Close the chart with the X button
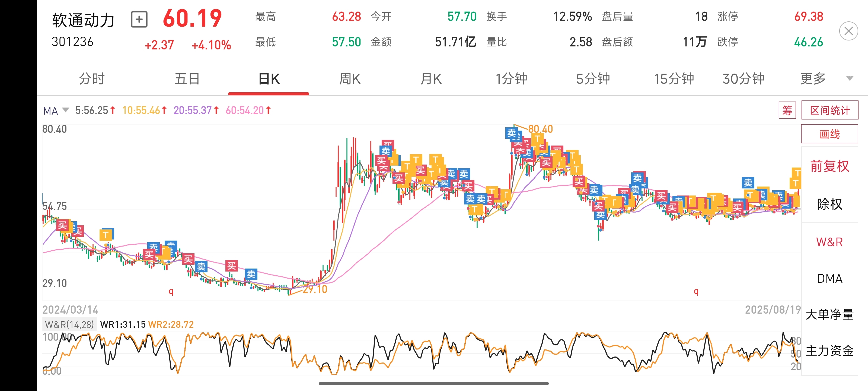Image resolution: width=868 pixels, height=391 pixels. pos(848,31)
